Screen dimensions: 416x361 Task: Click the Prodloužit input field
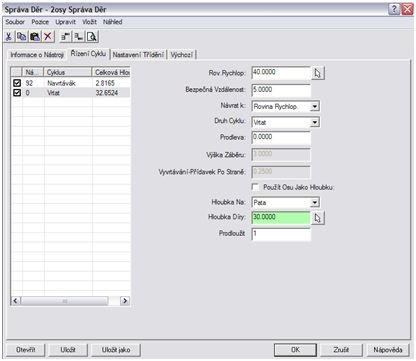pyautogui.click(x=281, y=234)
